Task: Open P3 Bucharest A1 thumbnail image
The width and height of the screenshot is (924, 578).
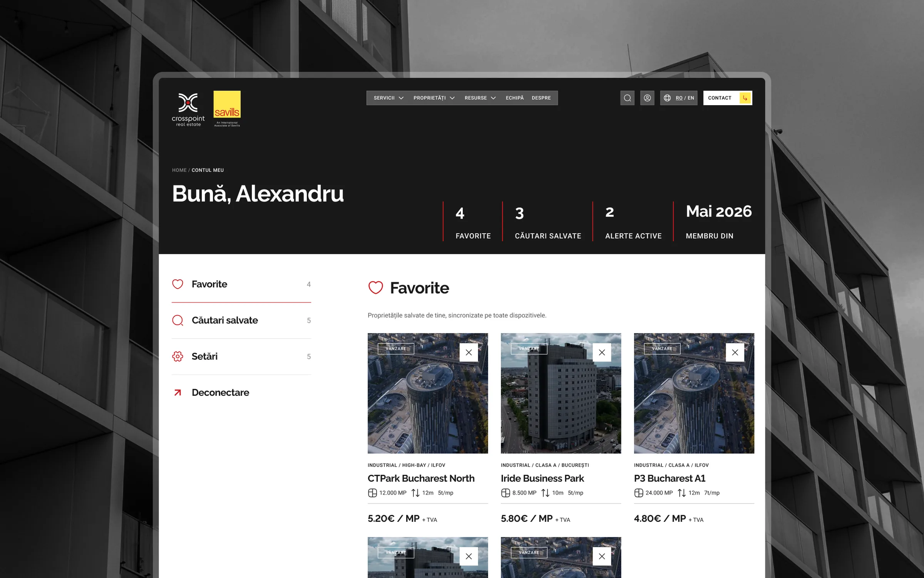Action: tap(694, 393)
